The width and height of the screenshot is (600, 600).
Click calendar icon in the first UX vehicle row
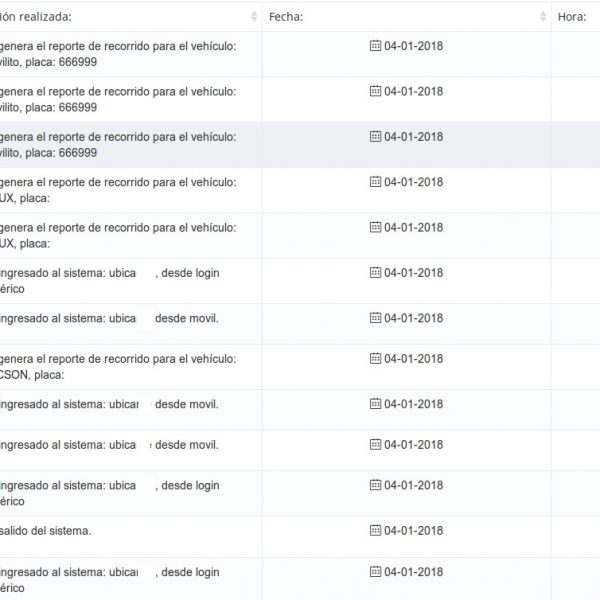(x=375, y=182)
